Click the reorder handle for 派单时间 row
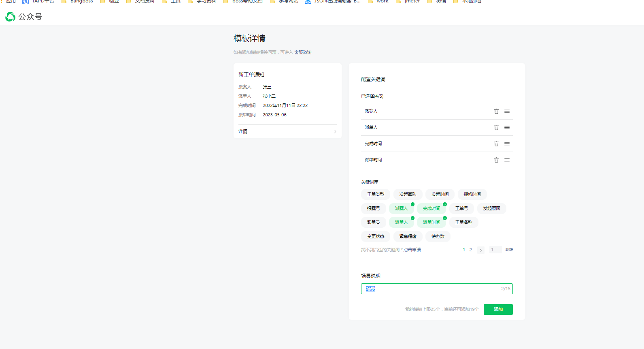Viewport: 644px width, 349px height. click(507, 160)
